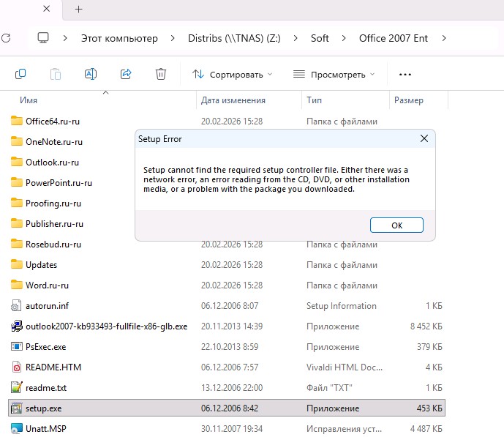This screenshot has height=437, width=504.
Task: Sort by Размер column header
Action: tap(408, 100)
